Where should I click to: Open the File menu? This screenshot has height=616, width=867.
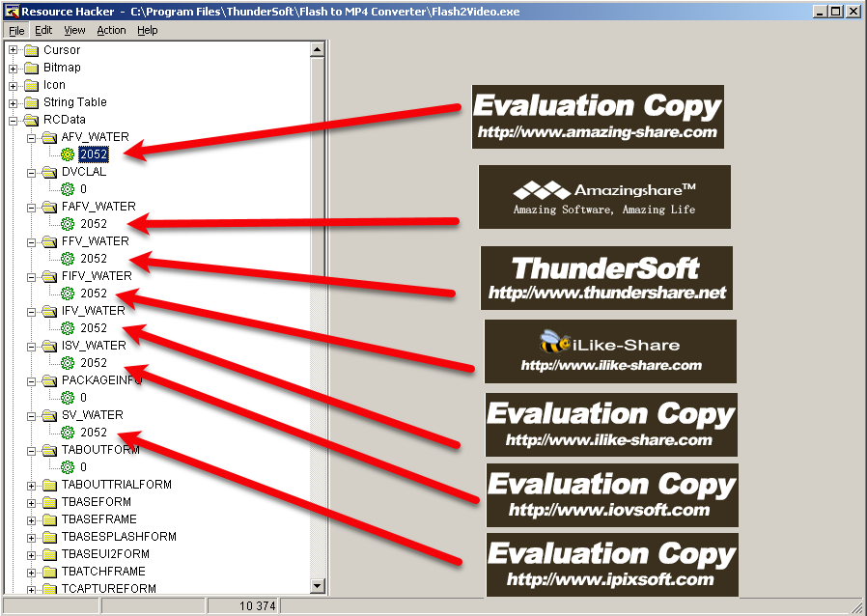pos(16,30)
